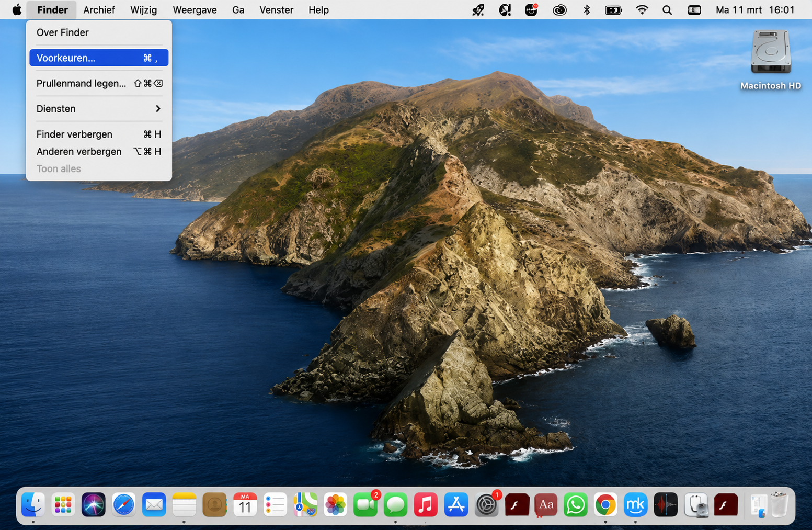Open the menu bar icon right of the rocket

coord(505,10)
